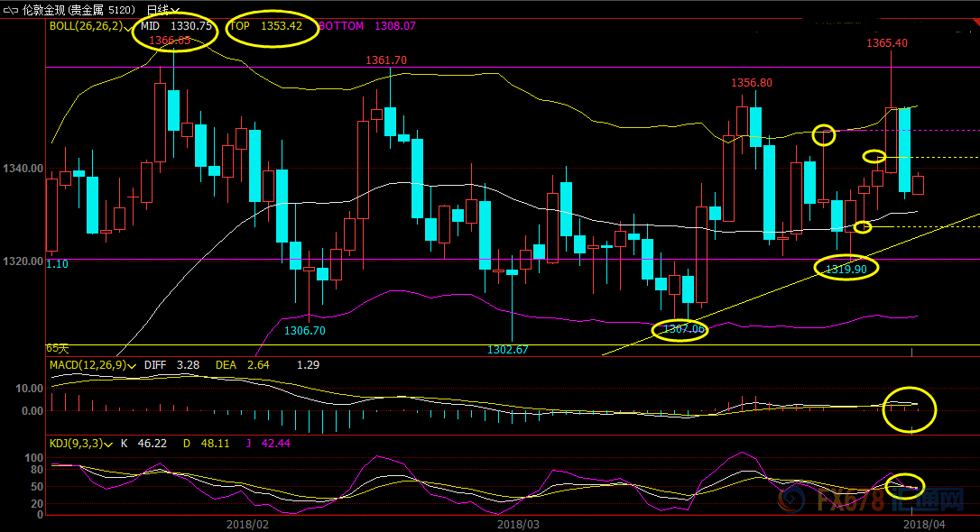Click the 1.29 MACD histogram value

pyautogui.click(x=308, y=365)
